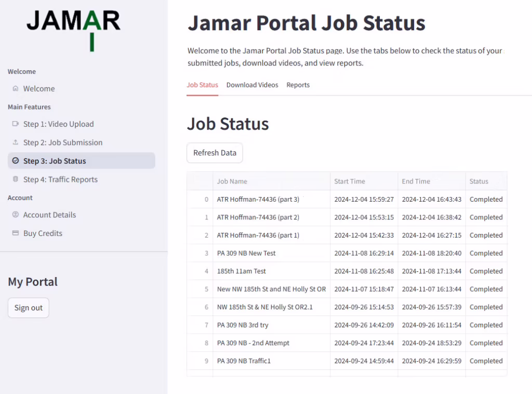Click Completed status in row 5
Screen dimensions: 532x394
[486, 289]
